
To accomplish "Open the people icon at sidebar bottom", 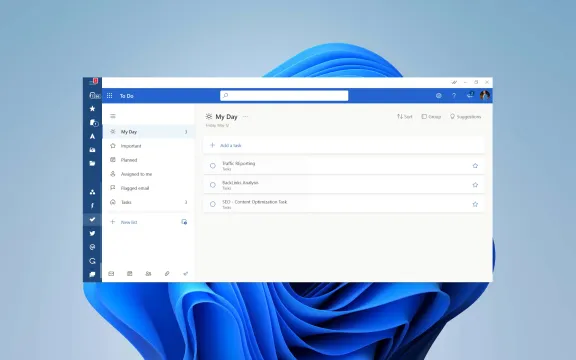I will pyautogui.click(x=148, y=274).
